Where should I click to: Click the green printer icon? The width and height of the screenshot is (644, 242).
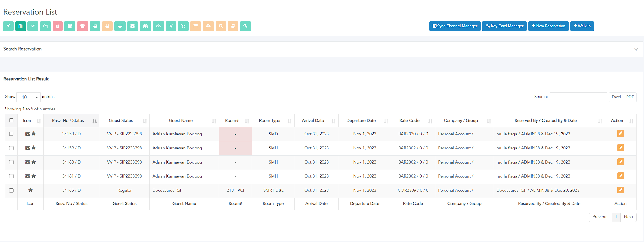[x=95, y=26]
